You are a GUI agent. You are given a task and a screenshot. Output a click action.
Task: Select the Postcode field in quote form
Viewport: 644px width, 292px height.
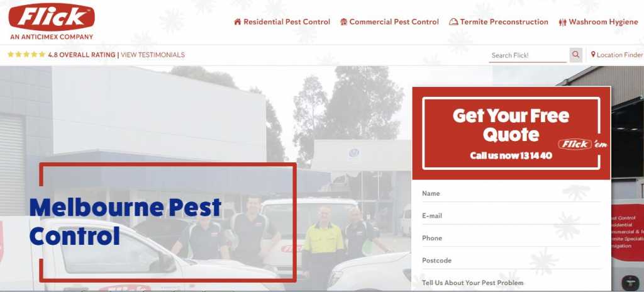pos(511,261)
